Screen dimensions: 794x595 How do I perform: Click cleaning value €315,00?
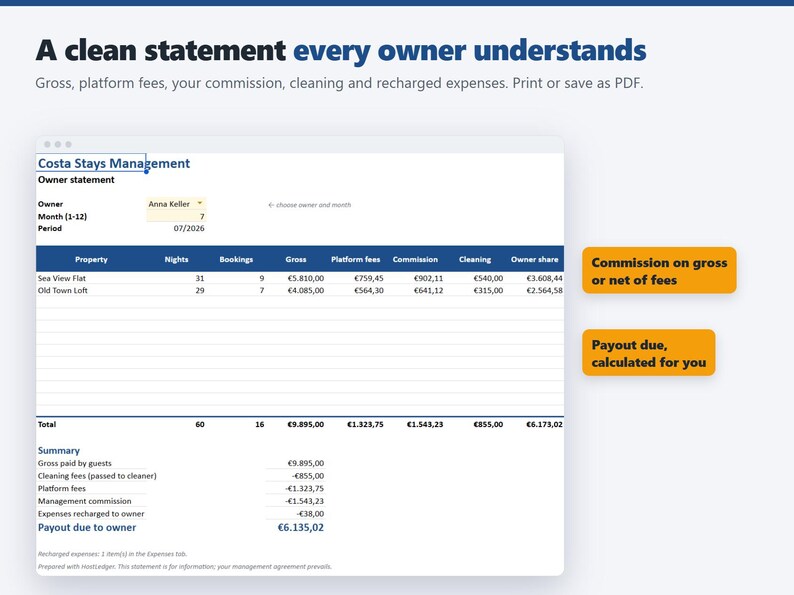point(488,290)
